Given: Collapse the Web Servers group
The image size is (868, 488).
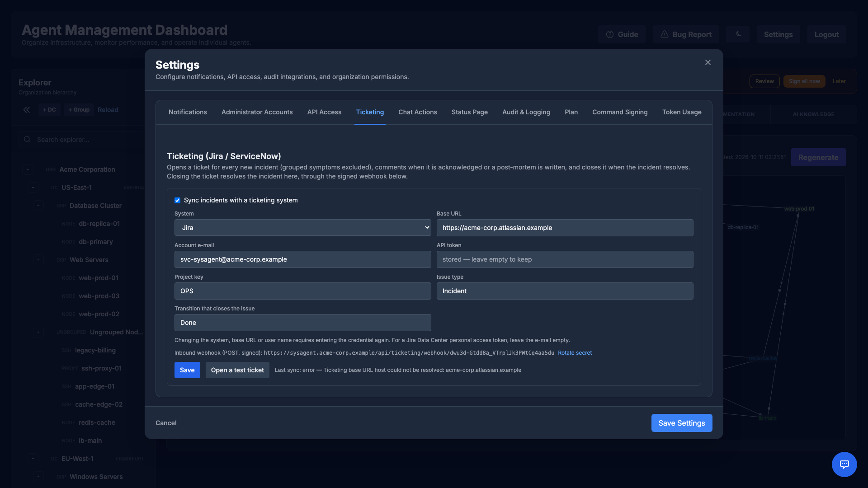Looking at the screenshot, I should point(38,260).
